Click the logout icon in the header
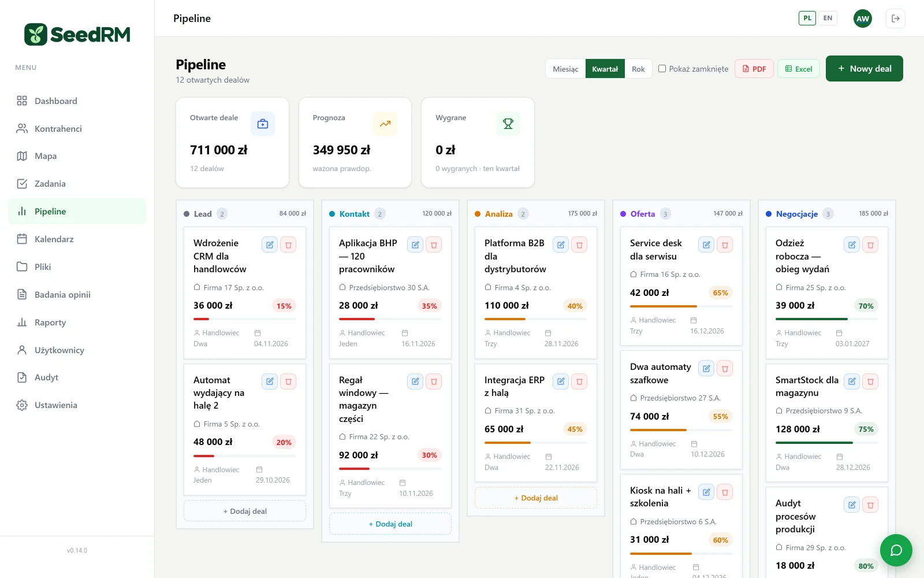Image resolution: width=924 pixels, height=578 pixels. coord(896,18)
